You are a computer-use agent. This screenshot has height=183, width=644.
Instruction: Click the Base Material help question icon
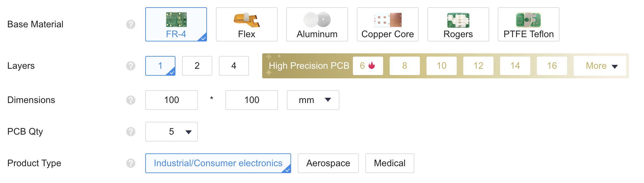pyautogui.click(x=131, y=24)
